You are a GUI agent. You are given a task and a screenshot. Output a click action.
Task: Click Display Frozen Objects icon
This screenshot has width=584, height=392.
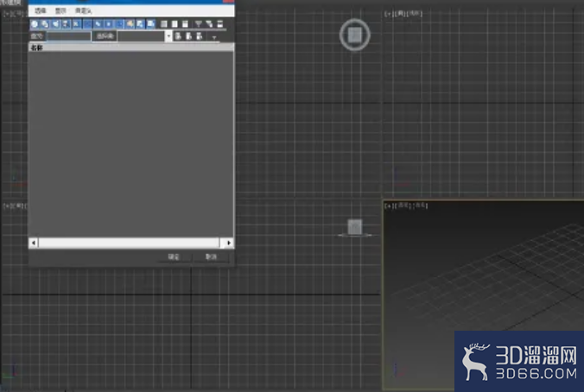[x=140, y=24]
